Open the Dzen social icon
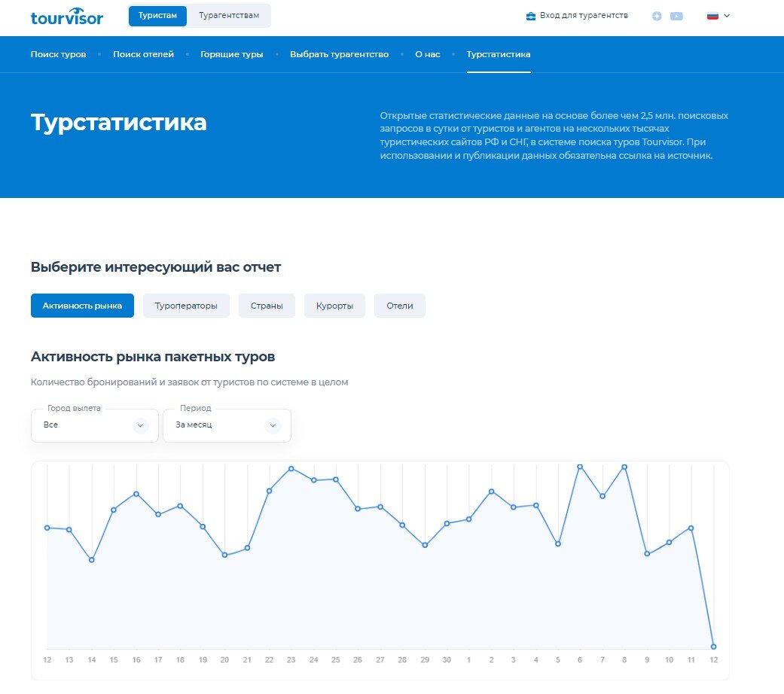This screenshot has width=784, height=694. click(x=657, y=16)
